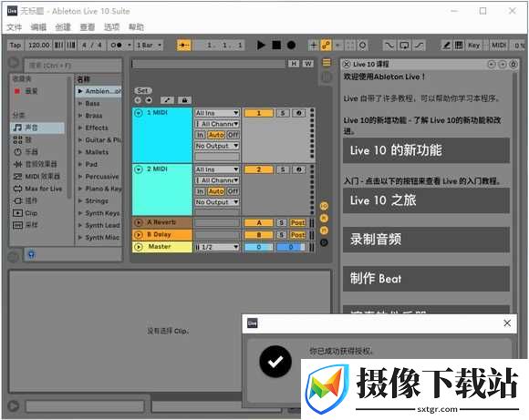Arm the 2 MIDI track for recording

(x=299, y=169)
